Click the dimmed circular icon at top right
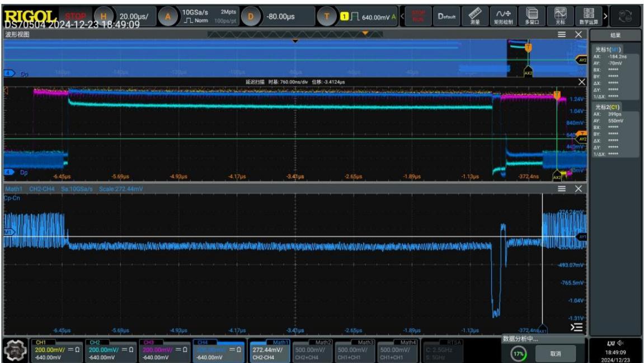This screenshot has height=363, width=644. 625,17
